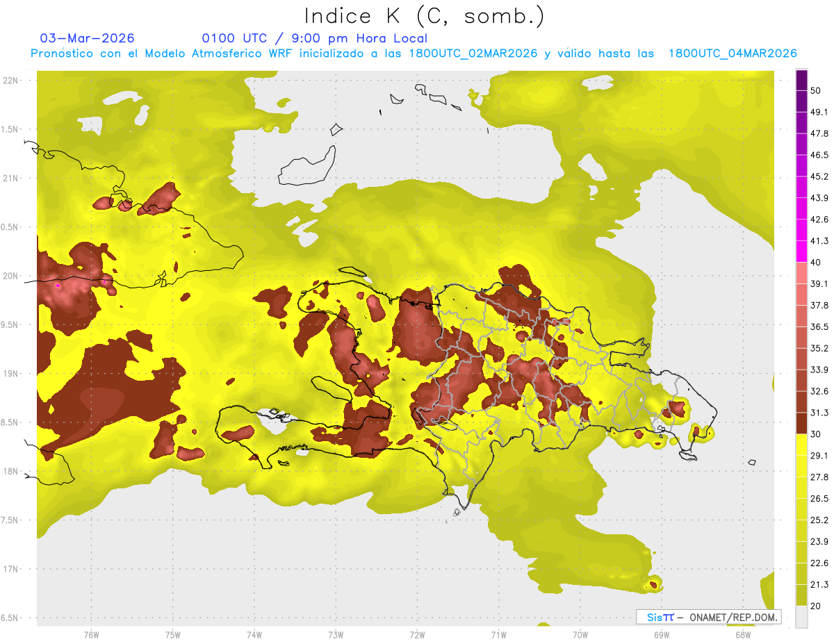Click the "69W" longitude axis label
834x644 pixels.
coord(662,635)
